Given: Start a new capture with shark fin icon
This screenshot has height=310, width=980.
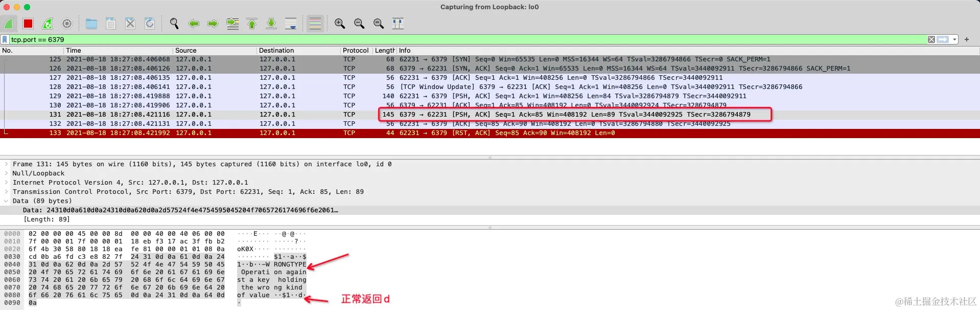Looking at the screenshot, I should tap(9, 24).
